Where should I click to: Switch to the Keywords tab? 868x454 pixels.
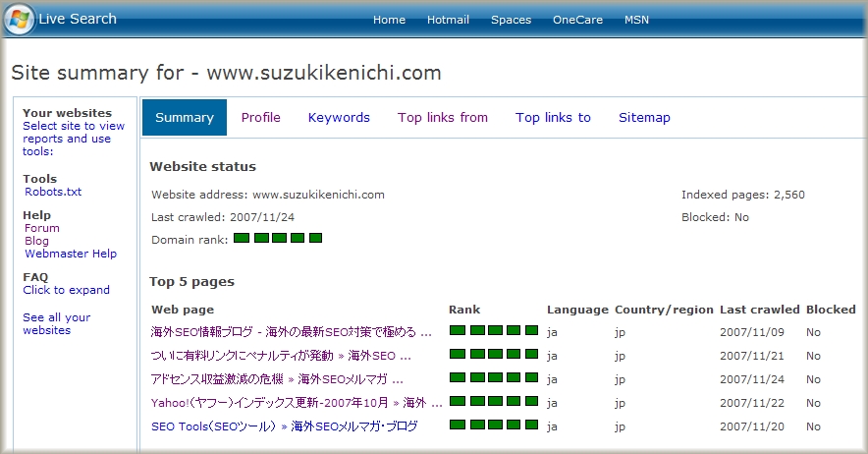(339, 118)
